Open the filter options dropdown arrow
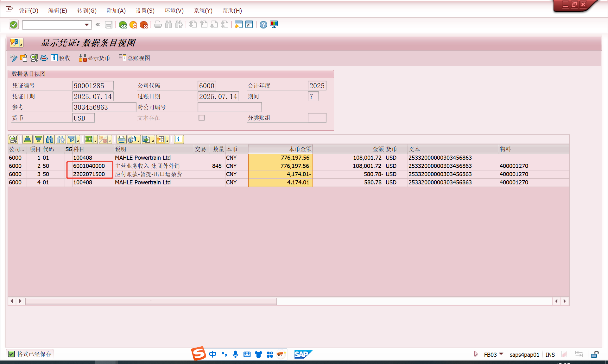This screenshot has width=608, height=364. [78, 140]
